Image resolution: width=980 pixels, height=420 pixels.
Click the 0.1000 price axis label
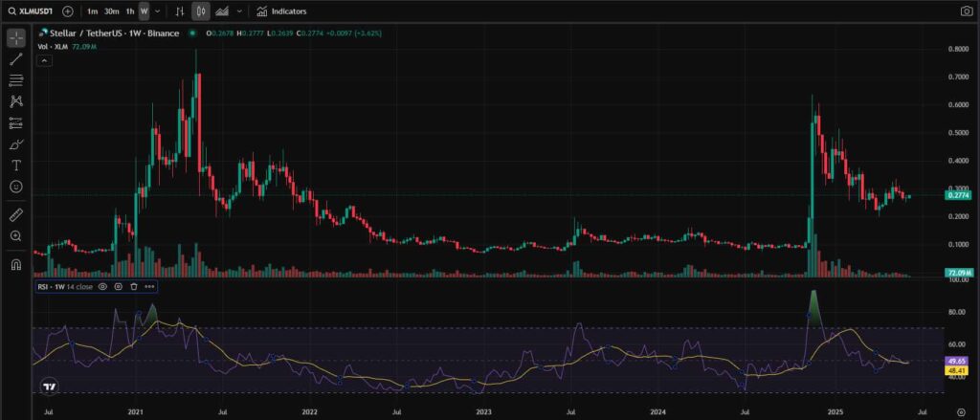coord(959,244)
